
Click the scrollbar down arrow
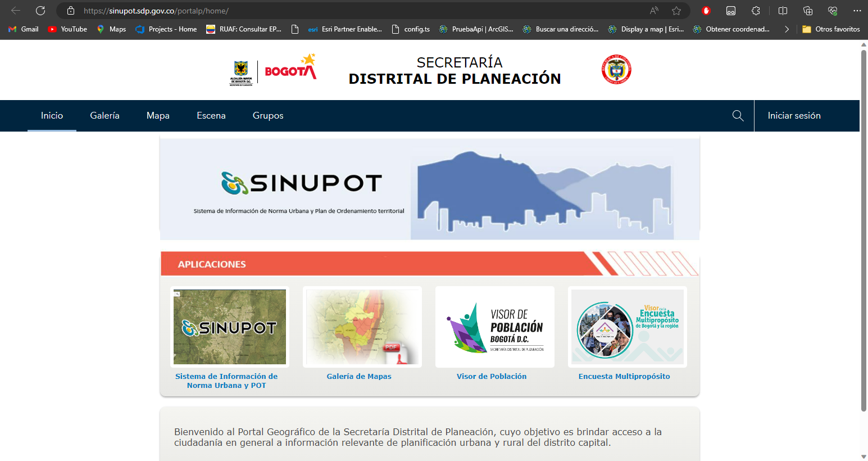pos(864,456)
